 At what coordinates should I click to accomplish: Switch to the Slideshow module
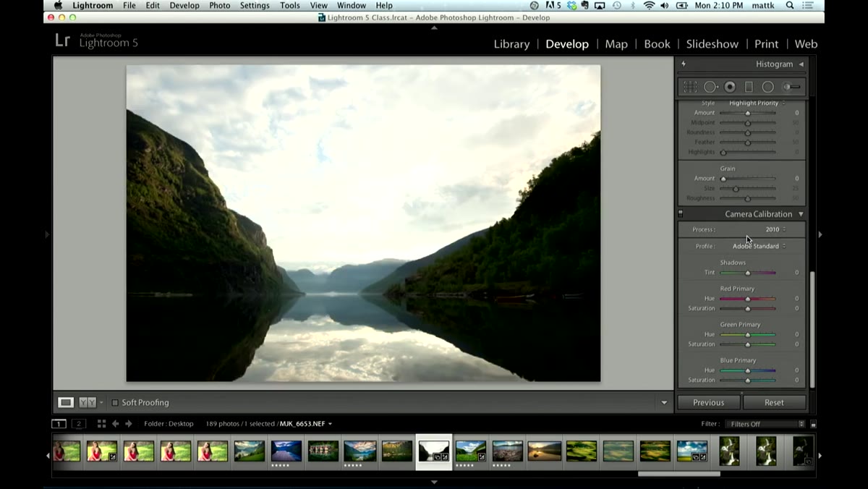tap(712, 44)
